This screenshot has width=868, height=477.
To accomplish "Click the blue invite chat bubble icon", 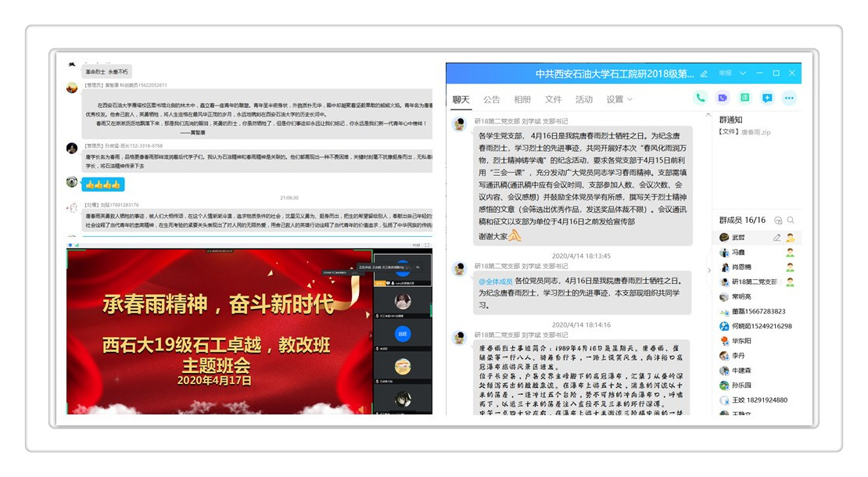I will 767,98.
